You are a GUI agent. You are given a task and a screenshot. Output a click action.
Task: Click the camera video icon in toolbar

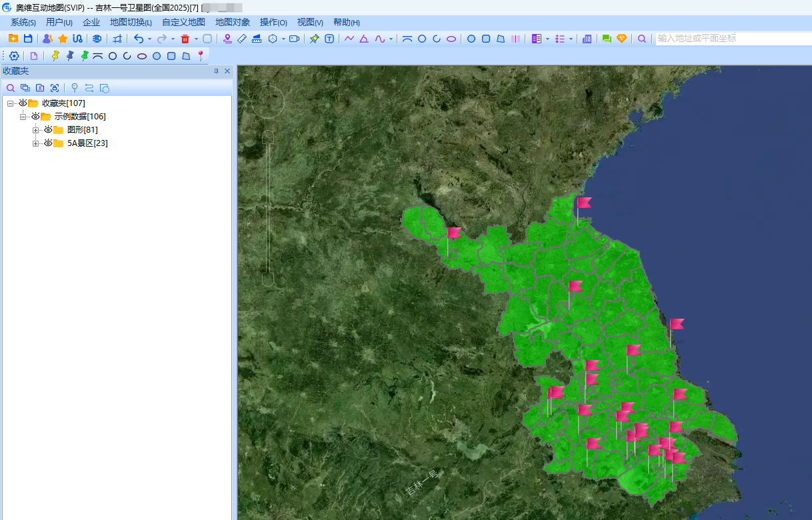pyautogui.click(x=295, y=39)
